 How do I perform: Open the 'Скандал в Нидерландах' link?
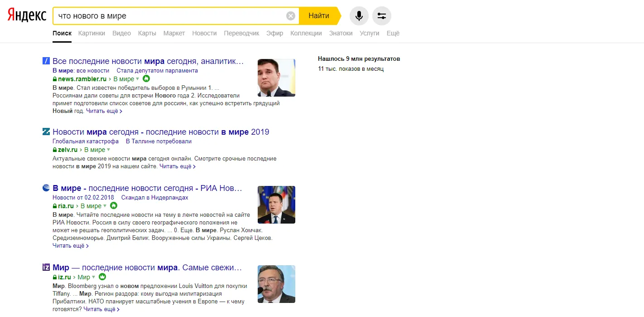click(154, 198)
